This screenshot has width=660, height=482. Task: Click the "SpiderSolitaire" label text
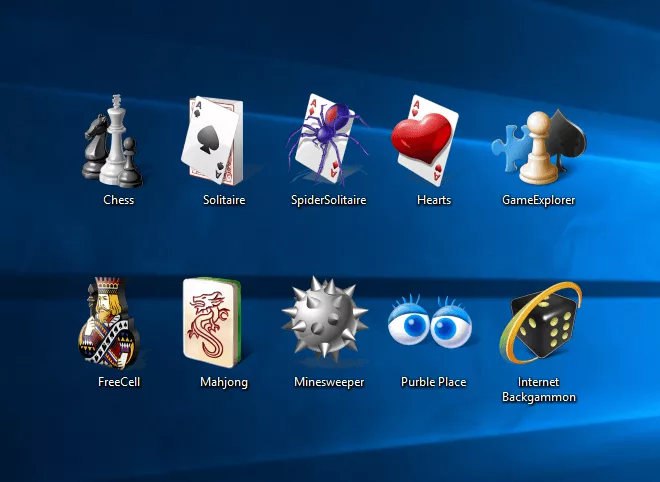(x=329, y=200)
